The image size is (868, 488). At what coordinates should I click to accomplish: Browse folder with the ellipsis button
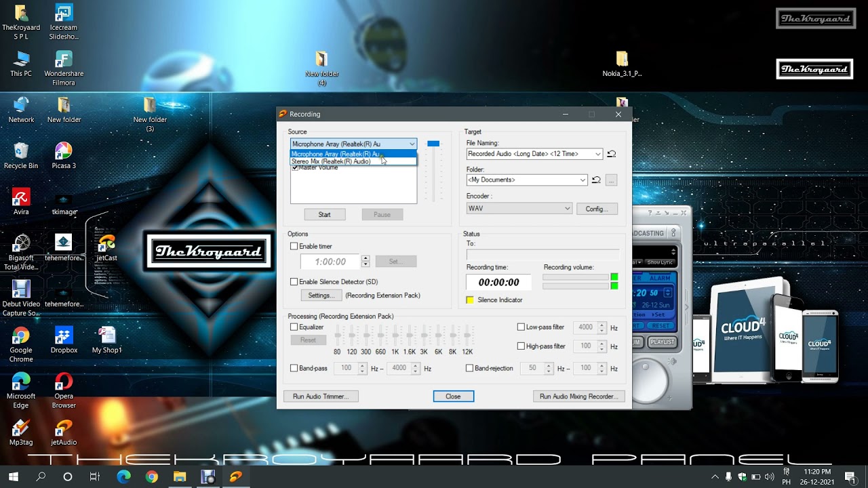pos(611,180)
